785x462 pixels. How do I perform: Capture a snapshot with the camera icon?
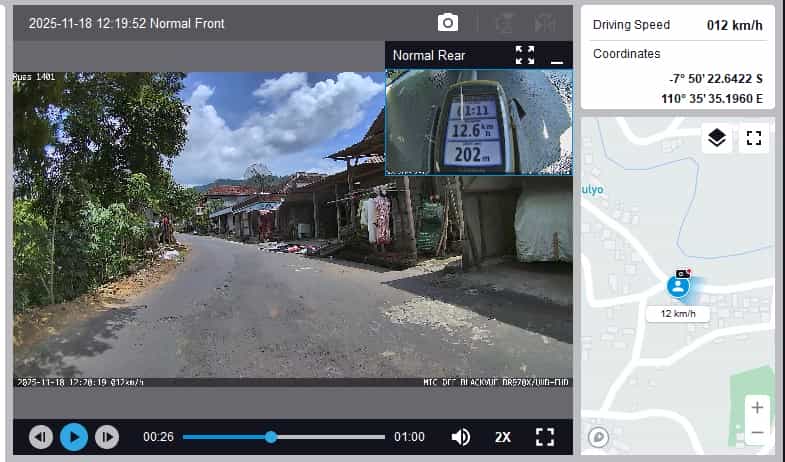[x=447, y=23]
